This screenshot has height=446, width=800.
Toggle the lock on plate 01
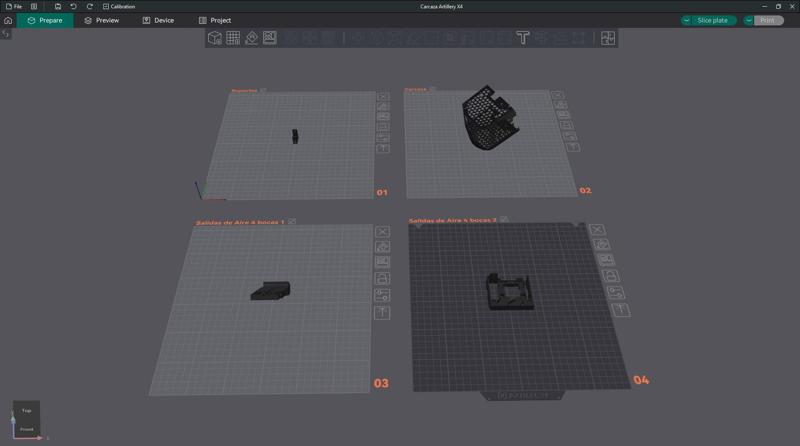[383, 127]
